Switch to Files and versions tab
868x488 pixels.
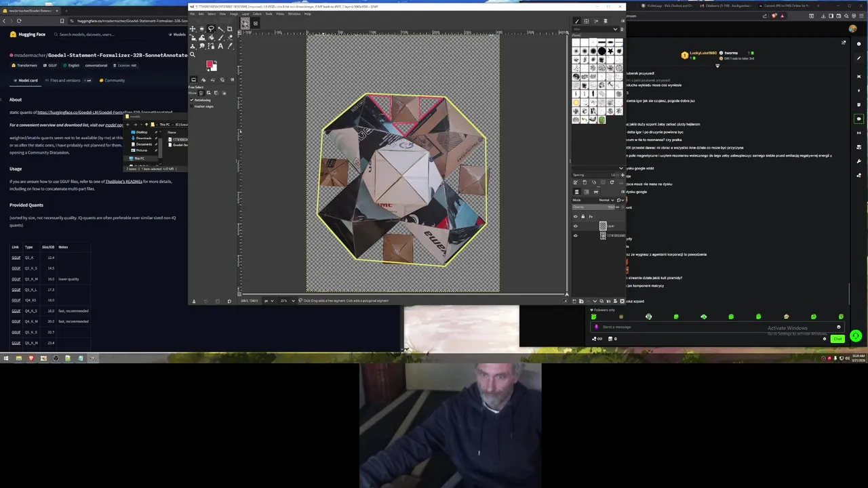65,80
